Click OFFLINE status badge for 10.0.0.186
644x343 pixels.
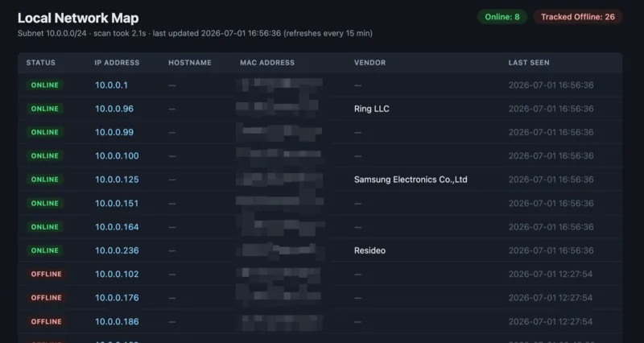(47, 321)
